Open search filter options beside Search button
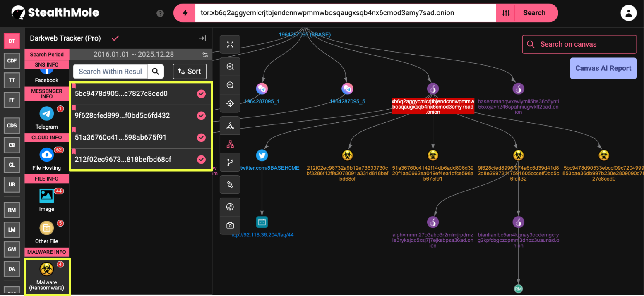 coord(506,13)
